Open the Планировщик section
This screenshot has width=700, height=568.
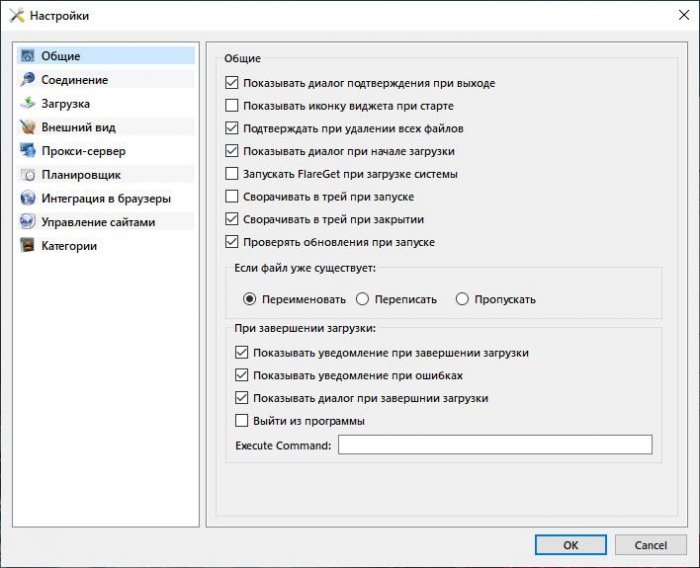[x=106, y=175]
